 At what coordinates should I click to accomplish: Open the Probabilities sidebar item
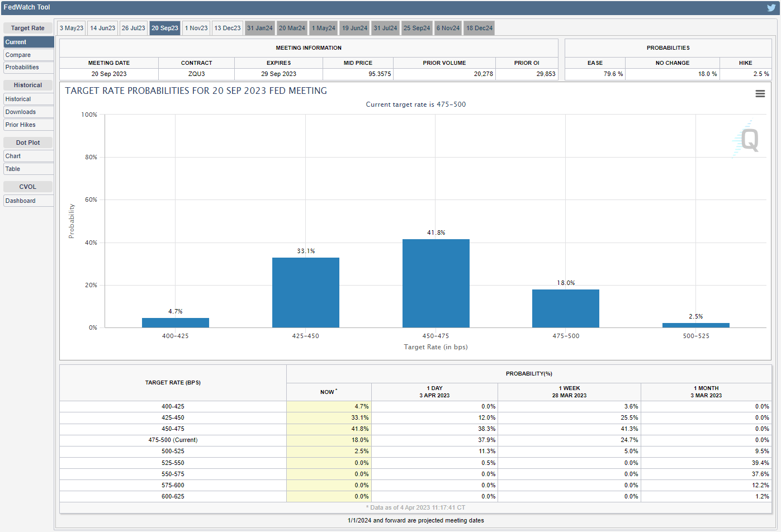[x=29, y=68]
